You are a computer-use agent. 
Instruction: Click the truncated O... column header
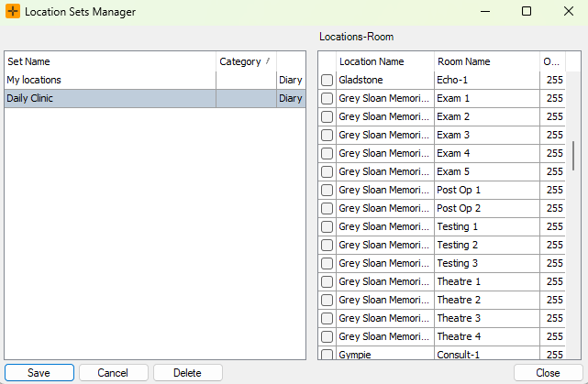click(553, 61)
